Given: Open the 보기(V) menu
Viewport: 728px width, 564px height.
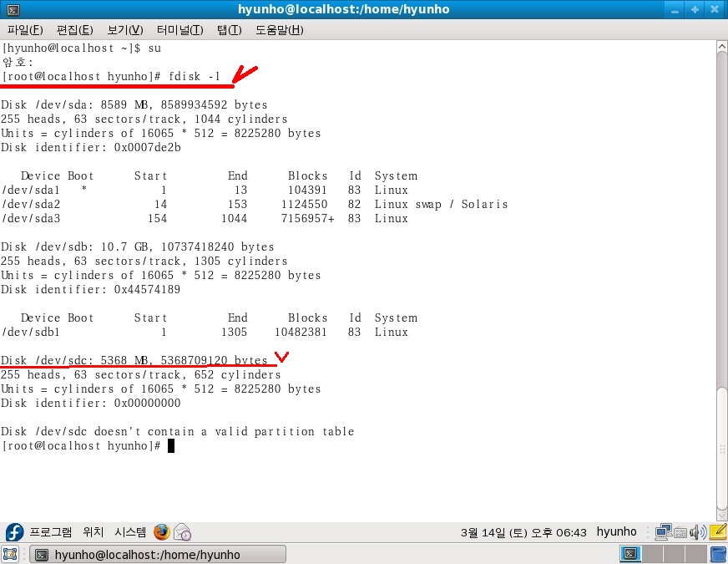Looking at the screenshot, I should [x=125, y=30].
